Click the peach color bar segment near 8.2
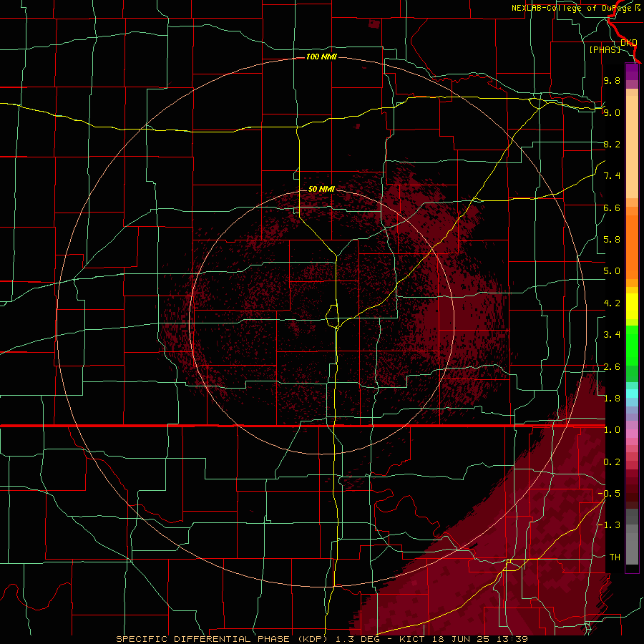This screenshot has height=644, width=644. click(x=632, y=146)
